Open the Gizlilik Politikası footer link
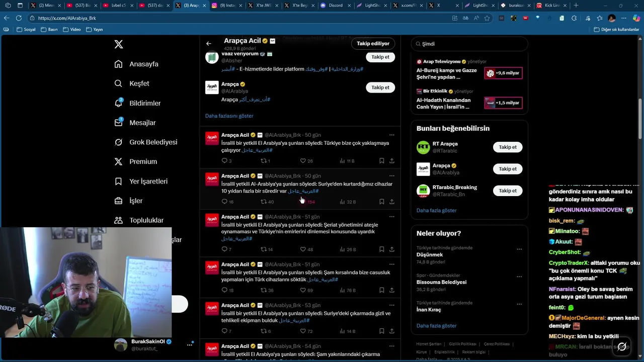This screenshot has width=644, height=362. click(462, 344)
